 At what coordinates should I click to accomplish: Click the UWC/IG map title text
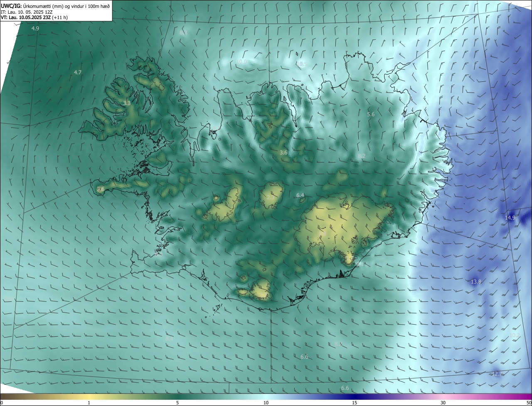[x=55, y=5]
